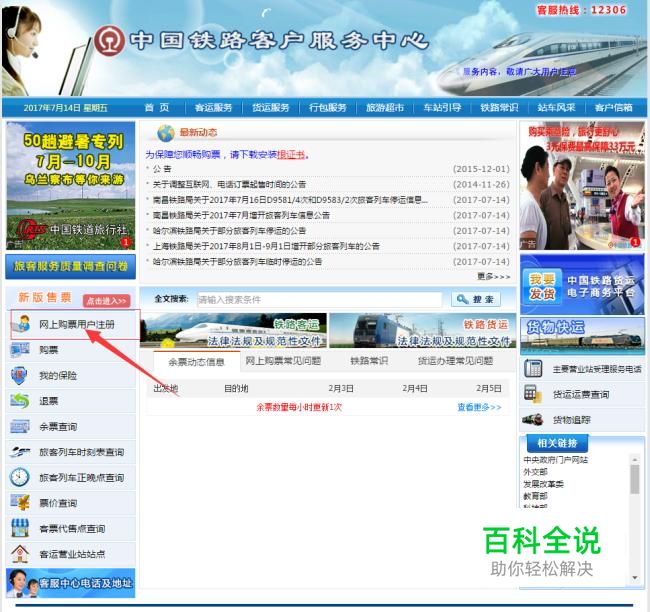Click the ticket agency store icon
Screen dimensions: 650x612
point(20,528)
